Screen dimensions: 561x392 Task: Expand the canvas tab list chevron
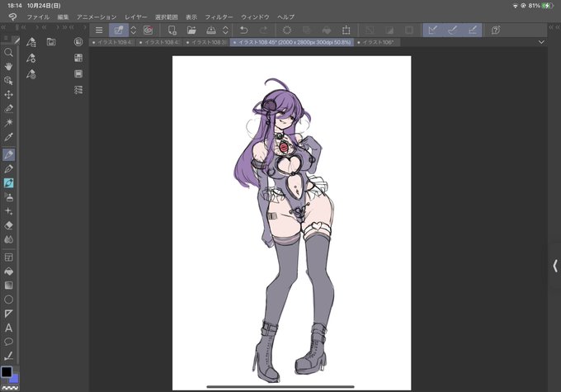point(541,42)
